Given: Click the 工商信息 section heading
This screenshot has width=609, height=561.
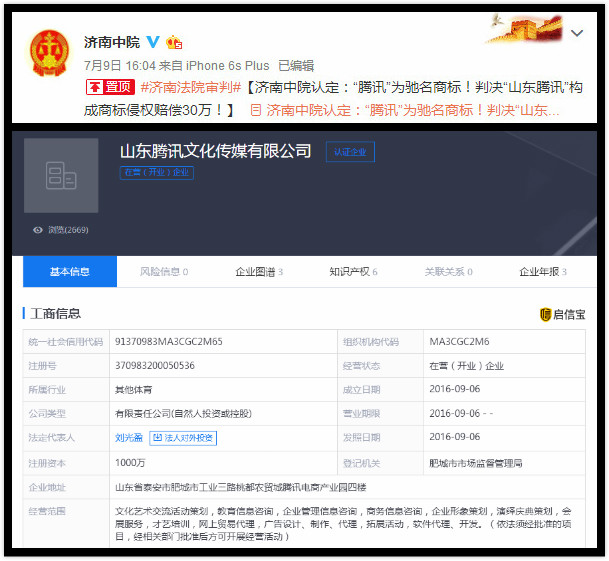Looking at the screenshot, I should pos(56,314).
